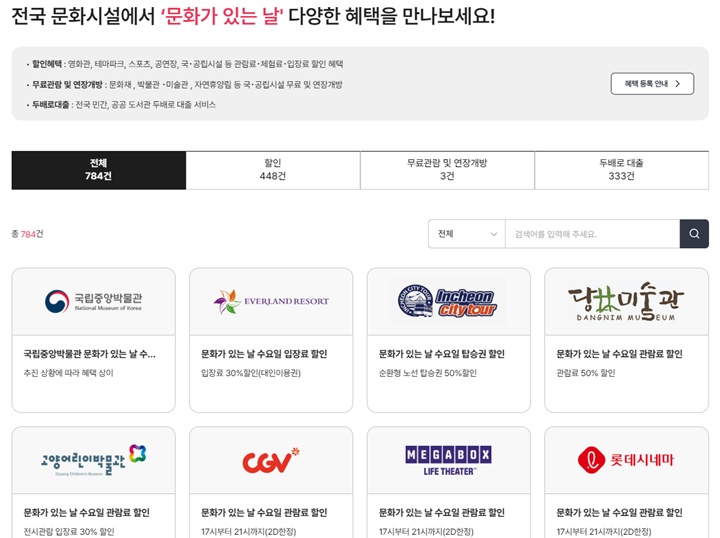Click the 두배로대출 description line

(121, 105)
